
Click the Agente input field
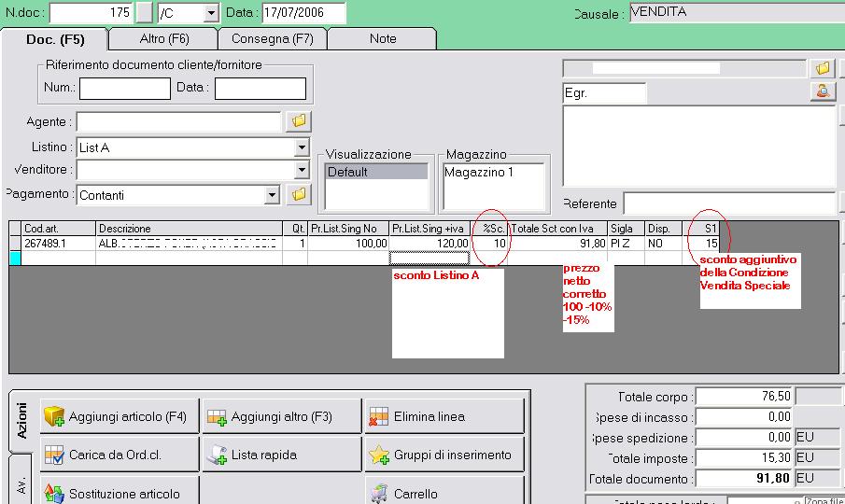[x=179, y=121]
